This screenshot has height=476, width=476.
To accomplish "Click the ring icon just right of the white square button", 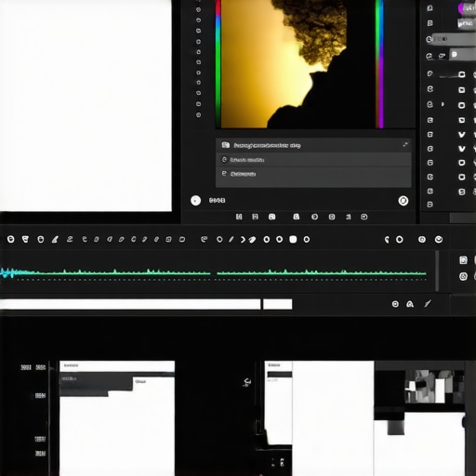I will tap(307, 239).
